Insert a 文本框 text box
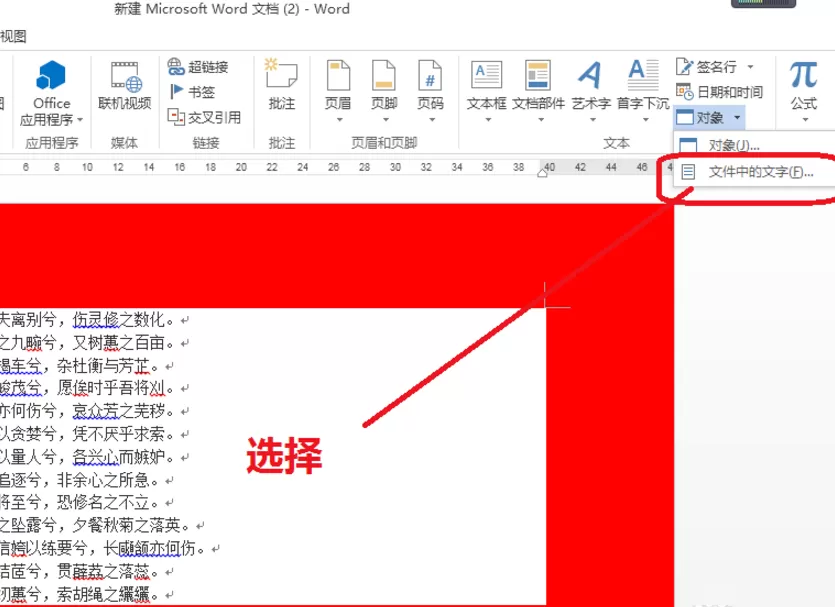The image size is (835, 607). [x=487, y=84]
